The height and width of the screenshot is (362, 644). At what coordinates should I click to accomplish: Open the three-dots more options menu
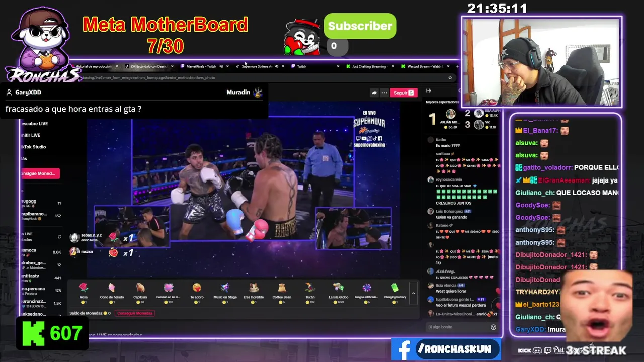point(384,93)
